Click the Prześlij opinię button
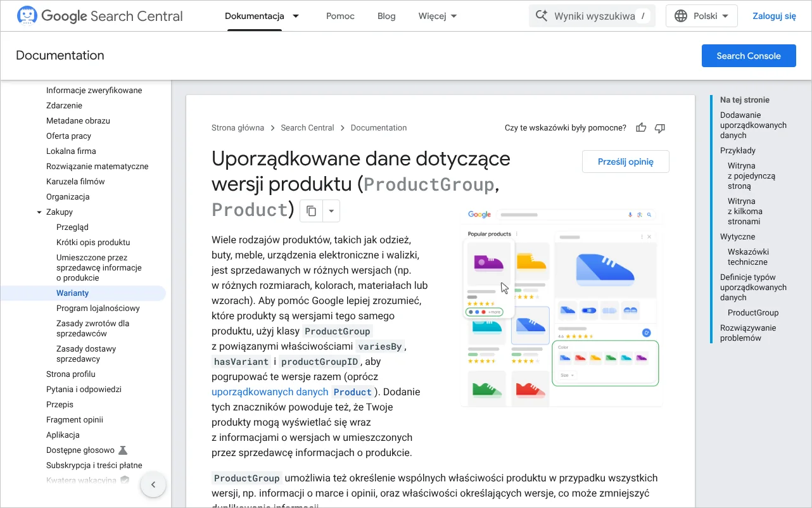Screen dimensions: 812x508 626,162
